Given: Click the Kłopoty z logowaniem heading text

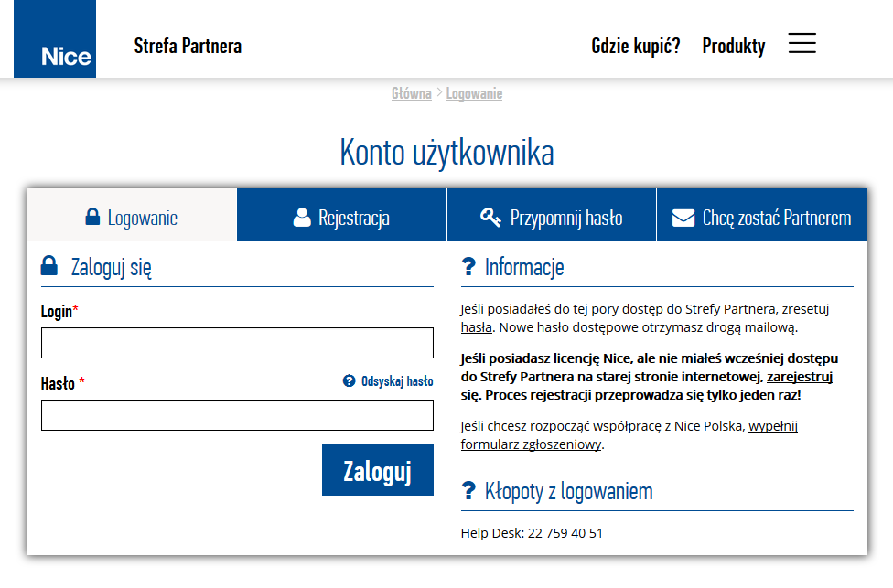Looking at the screenshot, I should 568,491.
